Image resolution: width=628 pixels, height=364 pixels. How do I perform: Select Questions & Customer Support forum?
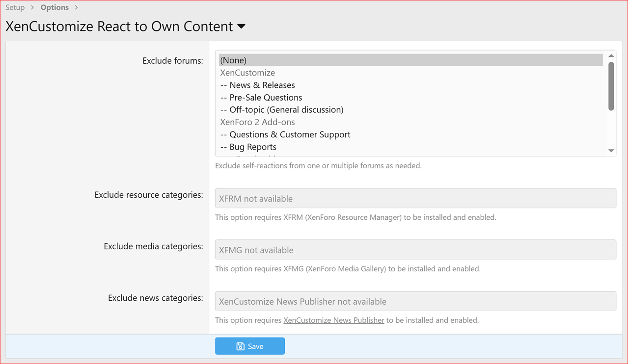(410, 134)
